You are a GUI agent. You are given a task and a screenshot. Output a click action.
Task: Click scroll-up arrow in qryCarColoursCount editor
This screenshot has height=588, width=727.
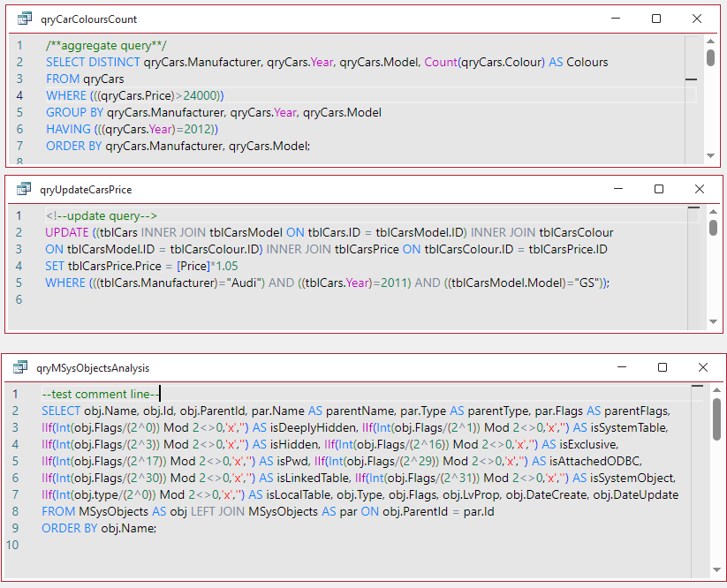pyautogui.click(x=710, y=41)
